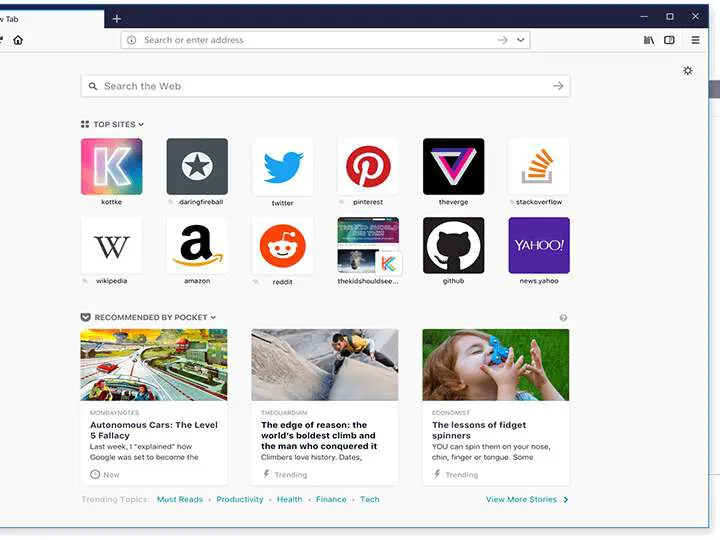This screenshot has width=720, height=540.
Task: Open the github top site tile
Action: [453, 246]
